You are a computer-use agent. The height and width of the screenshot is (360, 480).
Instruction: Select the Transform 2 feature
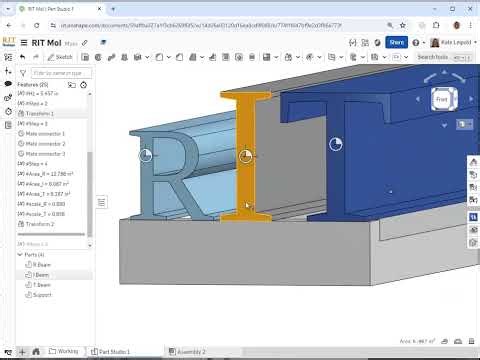click(52, 224)
